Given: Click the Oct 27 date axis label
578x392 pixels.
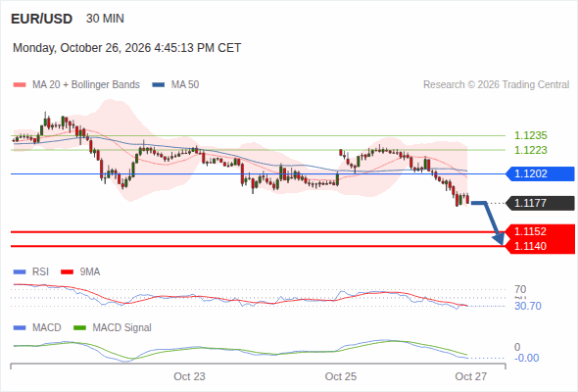Looking at the screenshot, I should coord(471,376).
